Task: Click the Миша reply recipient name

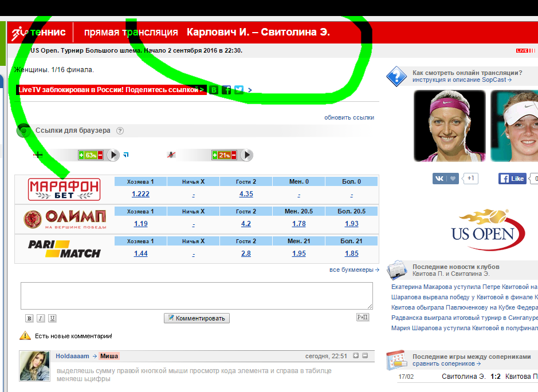Action: coord(109,356)
